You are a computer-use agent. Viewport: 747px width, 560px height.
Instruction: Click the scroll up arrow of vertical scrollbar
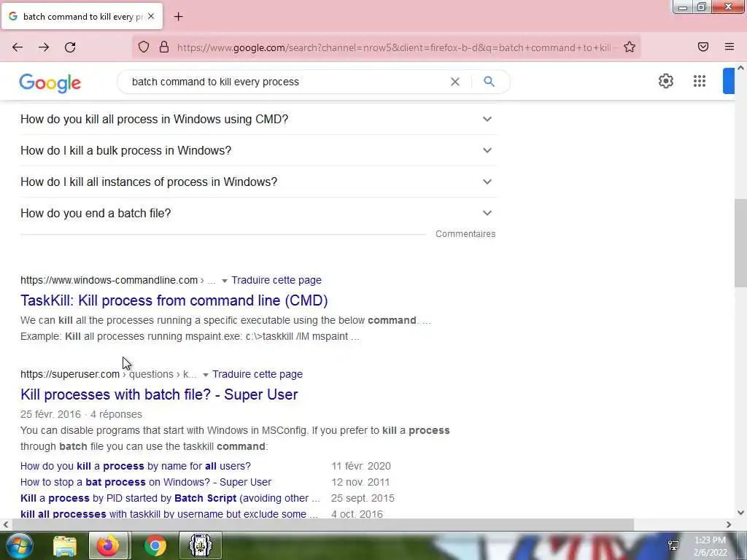coord(740,68)
